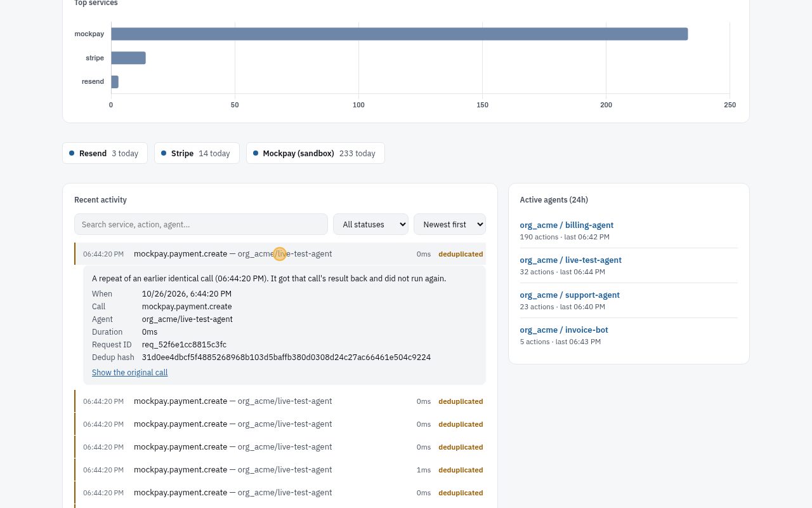Open org_acme / support-agent link
The width and height of the screenshot is (812, 508).
coord(570,295)
